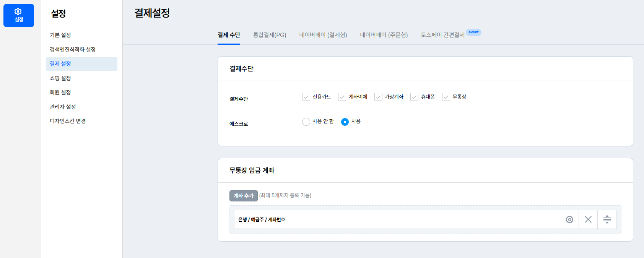Toggle the 신용카드 checkbox

coord(306,97)
